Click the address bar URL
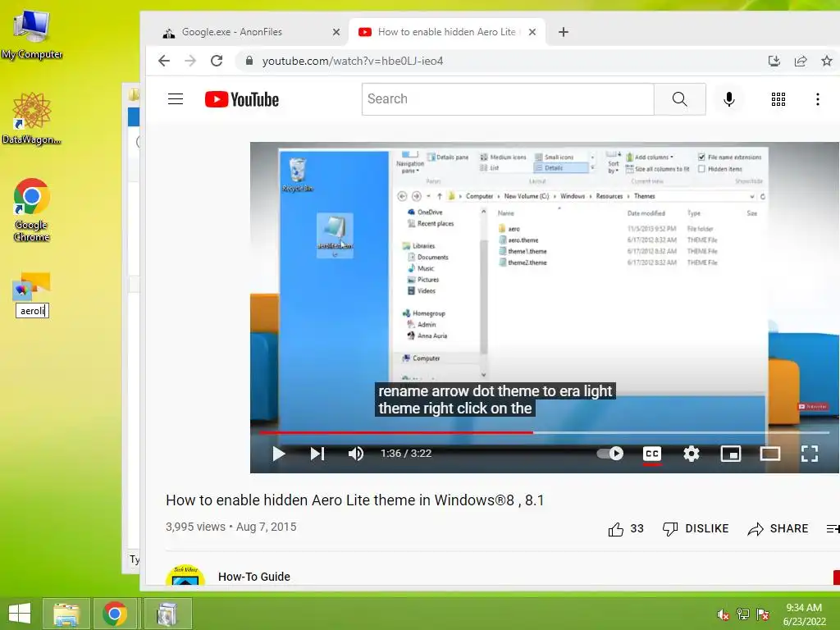This screenshot has width=840, height=630. click(x=352, y=61)
